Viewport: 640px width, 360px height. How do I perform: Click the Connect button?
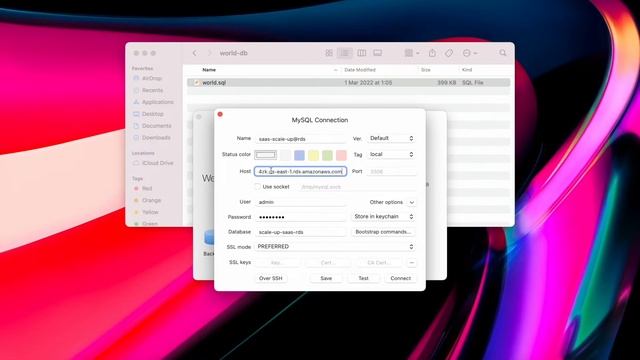pos(400,278)
